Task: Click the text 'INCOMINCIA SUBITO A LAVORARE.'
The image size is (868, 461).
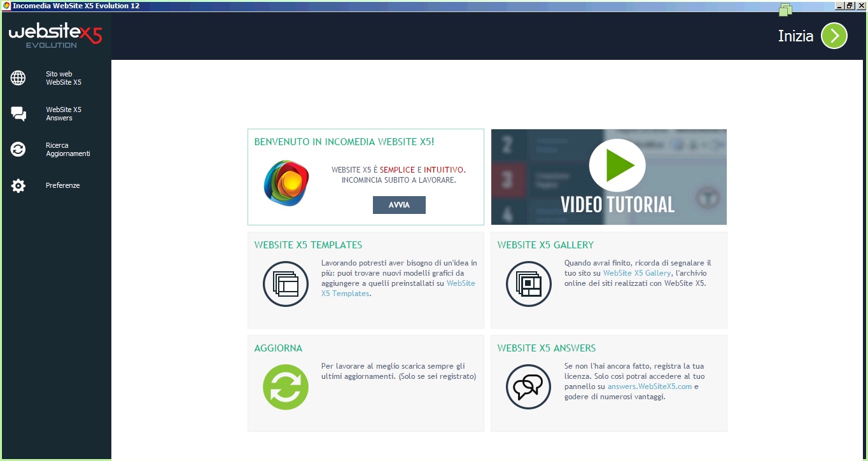Action: click(x=399, y=180)
